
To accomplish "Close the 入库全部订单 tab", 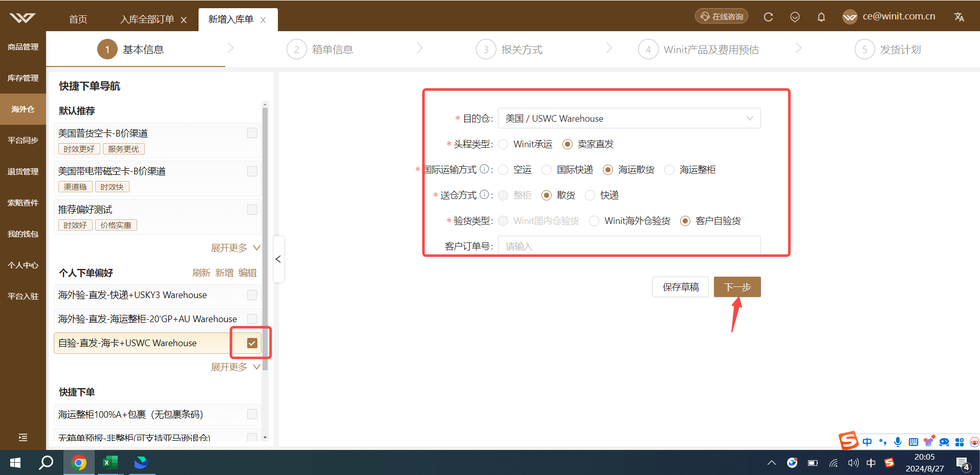I will (x=184, y=20).
